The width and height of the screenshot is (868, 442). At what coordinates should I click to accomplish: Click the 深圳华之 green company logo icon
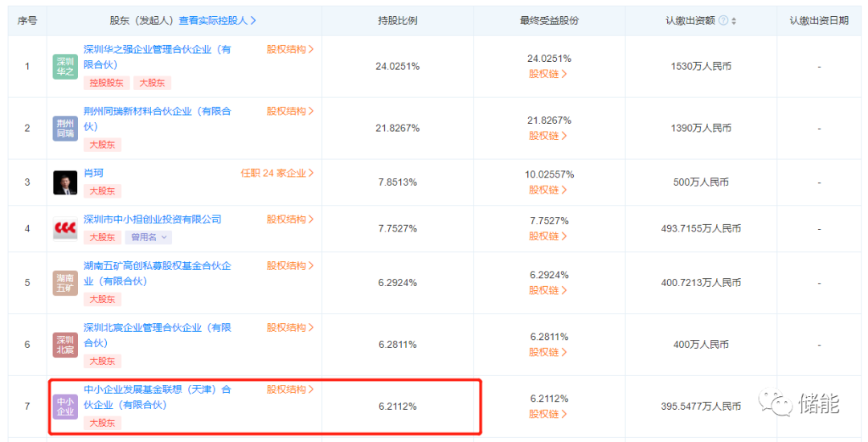[65, 67]
